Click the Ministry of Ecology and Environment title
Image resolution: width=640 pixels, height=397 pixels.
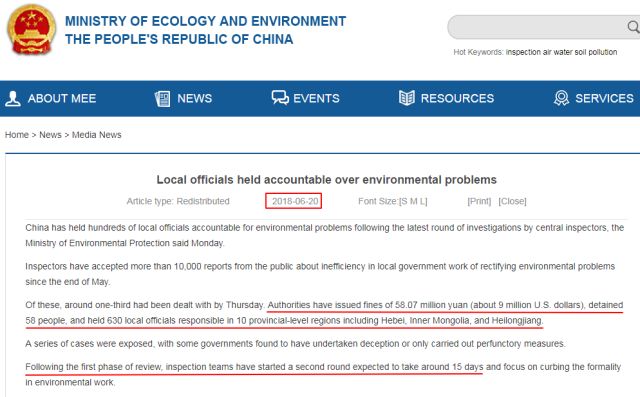(205, 21)
